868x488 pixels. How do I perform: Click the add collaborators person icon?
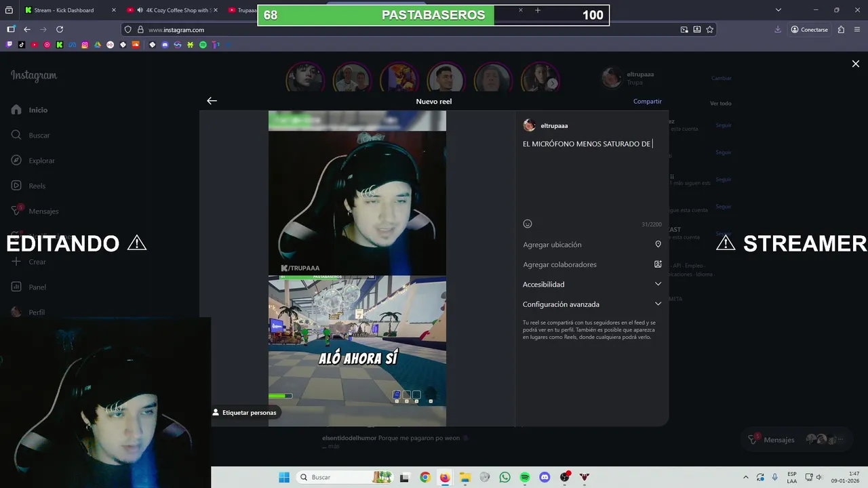pyautogui.click(x=658, y=264)
